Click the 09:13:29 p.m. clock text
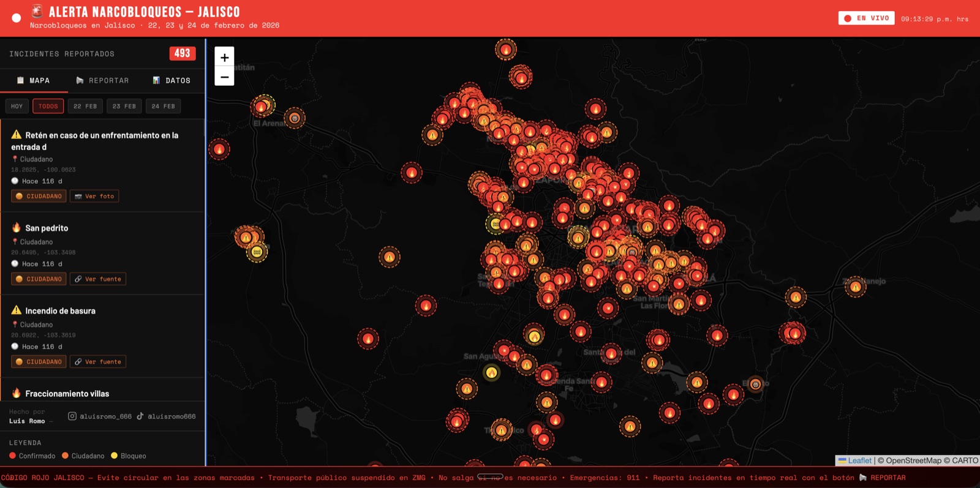 935,19
